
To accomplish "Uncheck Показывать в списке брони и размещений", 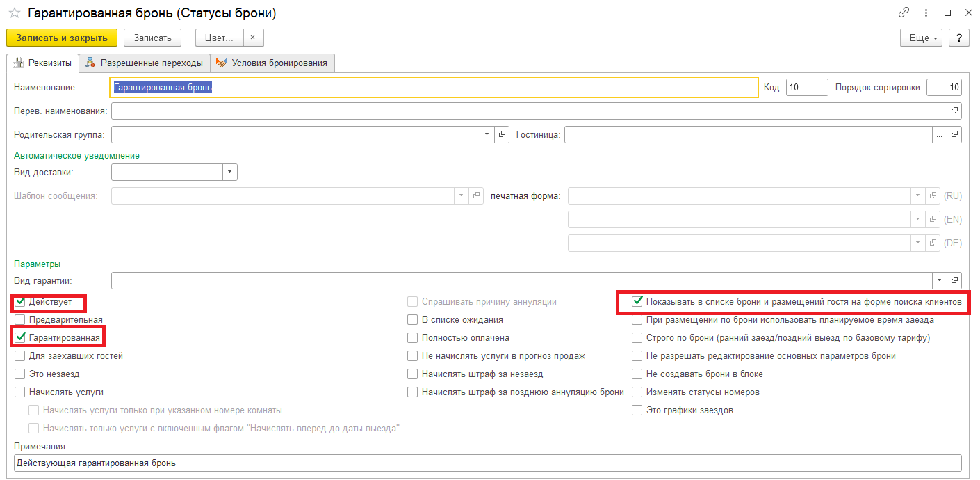I will [637, 302].
